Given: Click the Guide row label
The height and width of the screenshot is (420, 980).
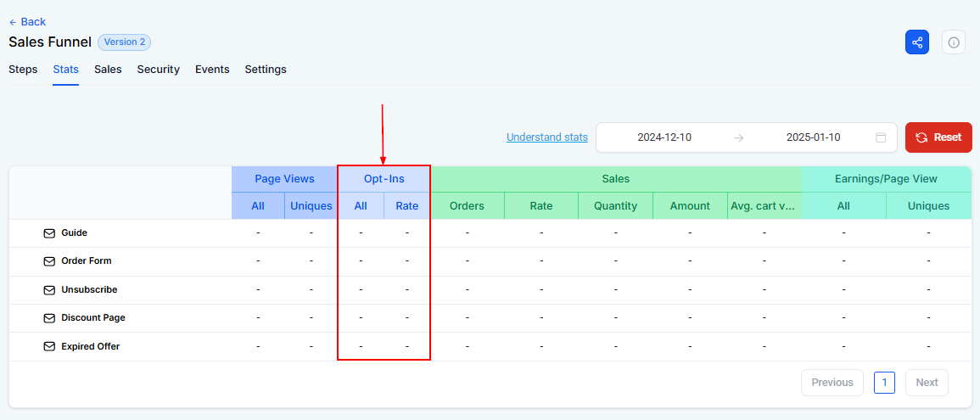Looking at the screenshot, I should coord(74,233).
